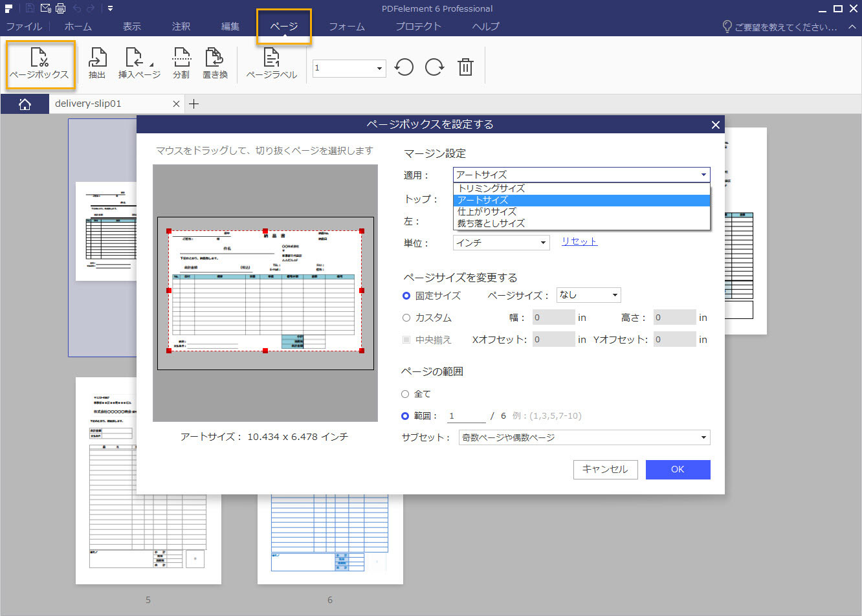The width and height of the screenshot is (862, 616).
Task: Click the Yオフセット input field
Action: [x=674, y=340]
